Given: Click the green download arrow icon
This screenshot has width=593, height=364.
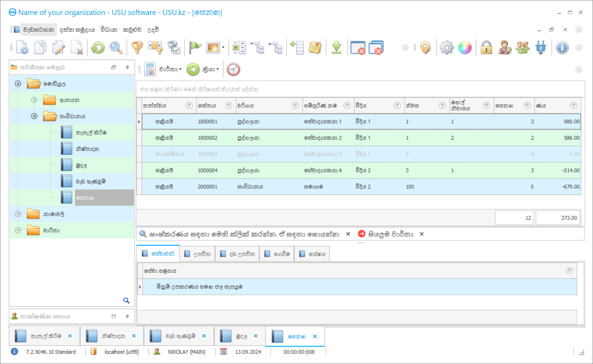Looking at the screenshot, I should pyautogui.click(x=336, y=48).
